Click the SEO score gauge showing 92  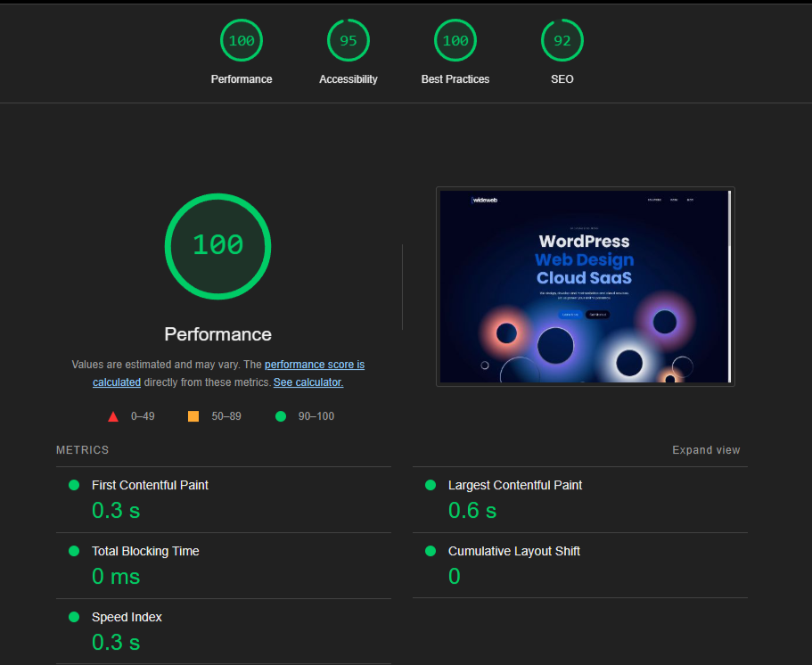562,40
